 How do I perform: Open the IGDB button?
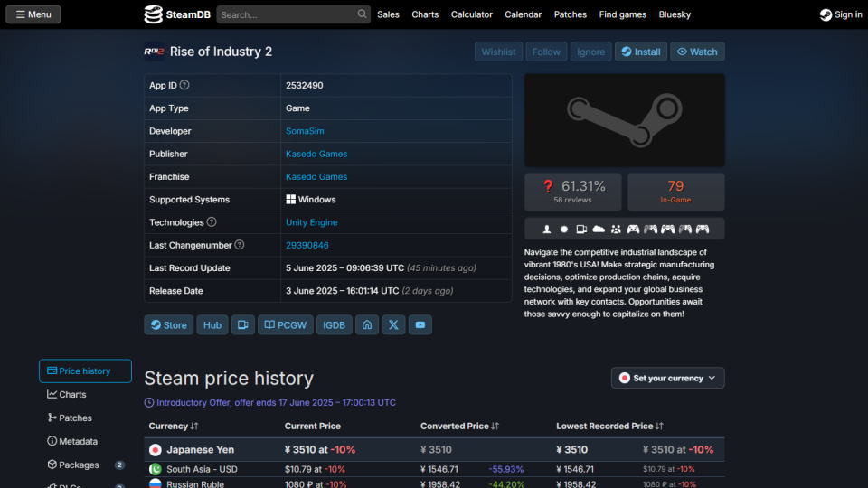[x=334, y=324]
